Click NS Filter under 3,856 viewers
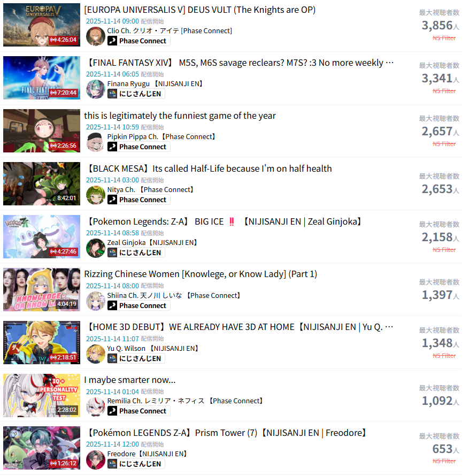Image resolution: width=469 pixels, height=476 pixels. 444,39
